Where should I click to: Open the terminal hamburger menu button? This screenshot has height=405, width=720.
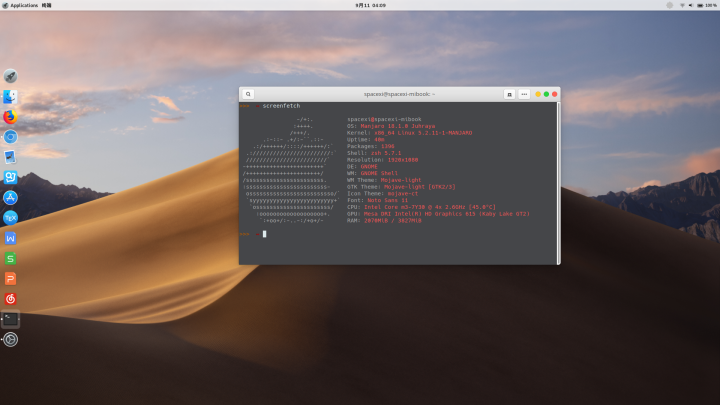(524, 93)
